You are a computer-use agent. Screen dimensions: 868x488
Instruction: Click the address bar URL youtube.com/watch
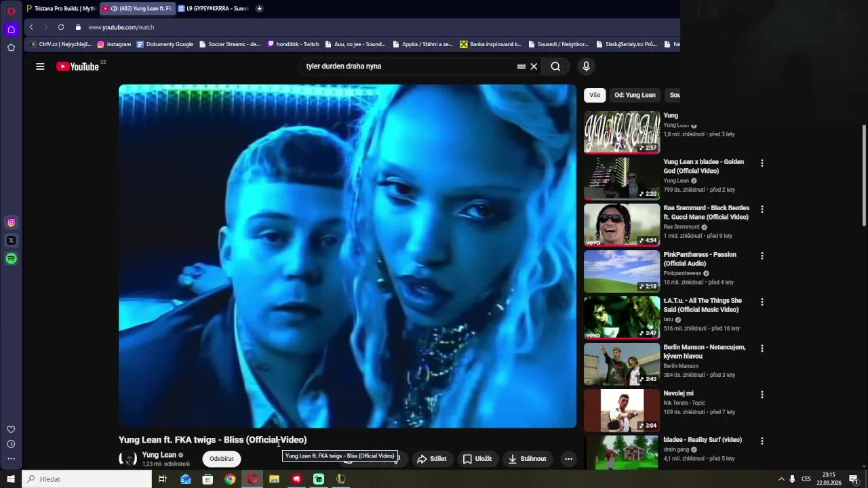pos(121,27)
